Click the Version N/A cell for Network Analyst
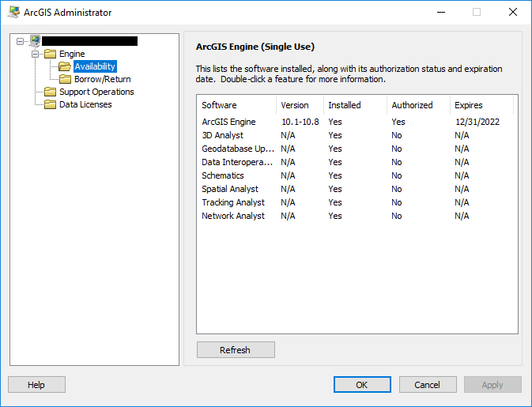The image size is (532, 407). (288, 216)
